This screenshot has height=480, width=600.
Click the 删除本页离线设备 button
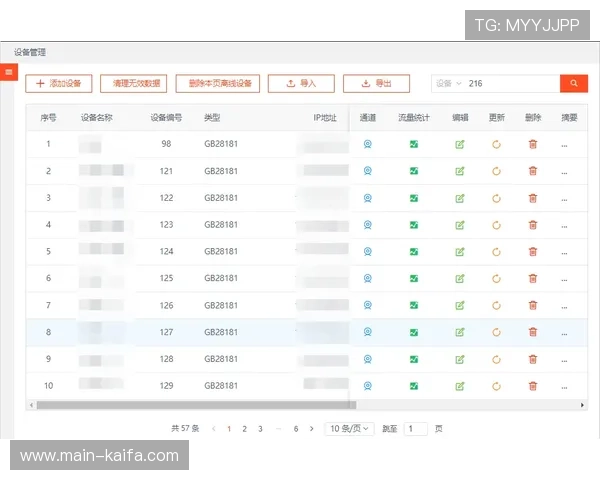(218, 84)
